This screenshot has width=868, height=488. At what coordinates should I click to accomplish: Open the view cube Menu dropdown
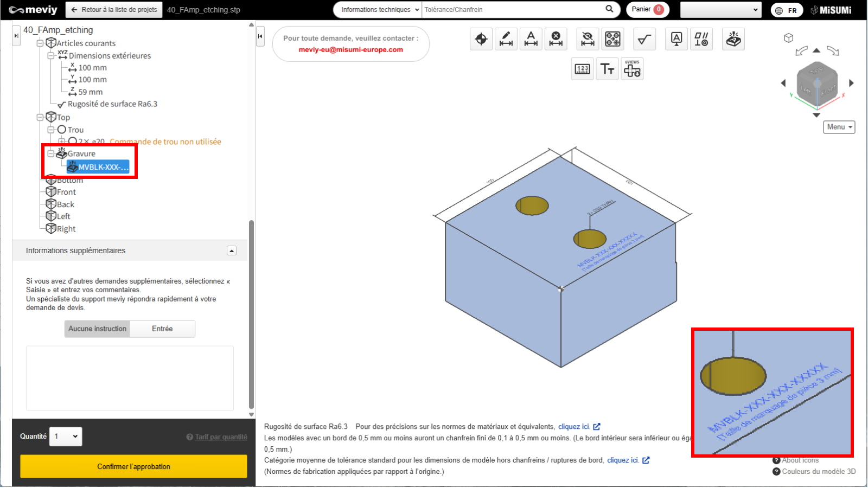click(x=839, y=127)
